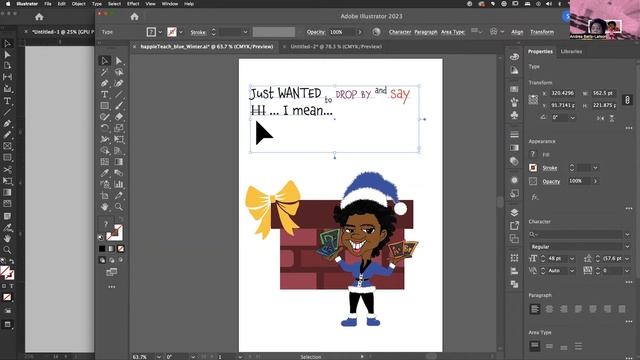This screenshot has height=360, width=640.
Task: Open the File menu
Action: click(48, 4)
